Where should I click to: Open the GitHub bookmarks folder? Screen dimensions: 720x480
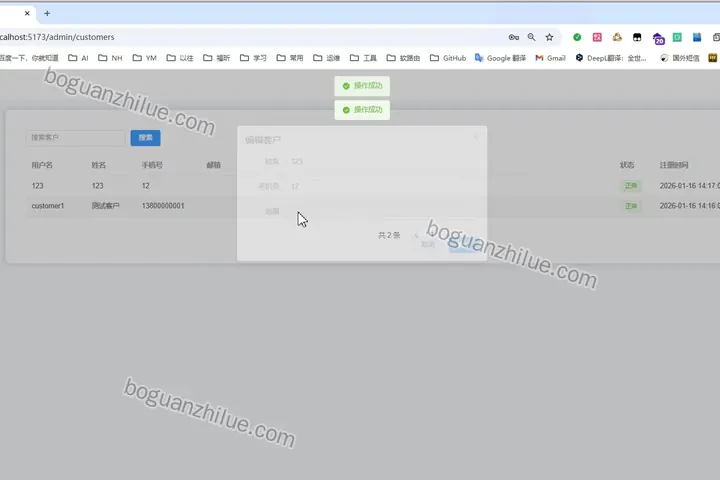(x=448, y=58)
